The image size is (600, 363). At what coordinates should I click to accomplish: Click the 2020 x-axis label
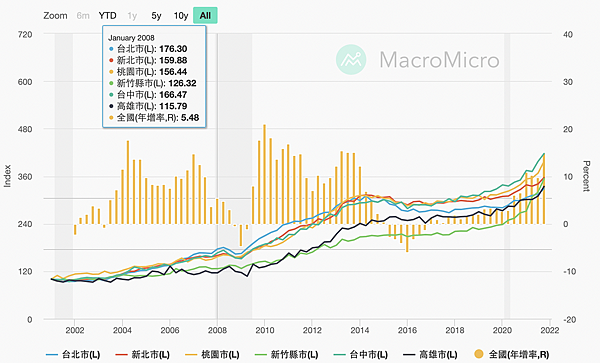(x=502, y=330)
